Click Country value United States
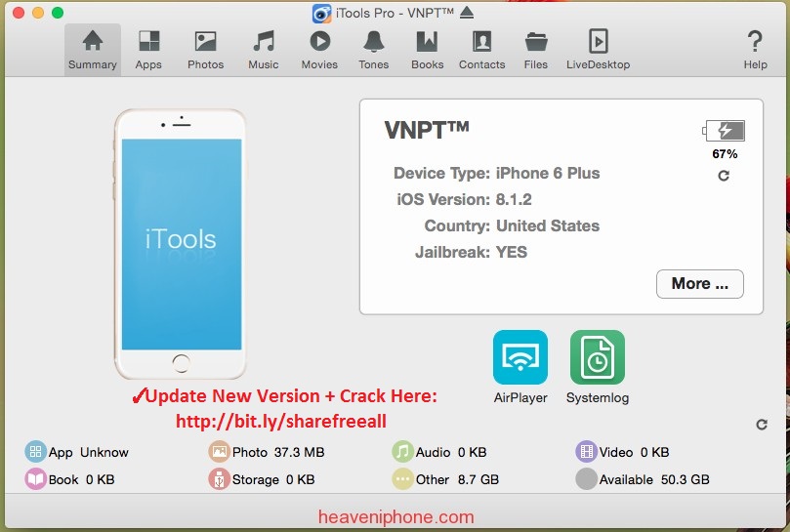 pos(548,225)
